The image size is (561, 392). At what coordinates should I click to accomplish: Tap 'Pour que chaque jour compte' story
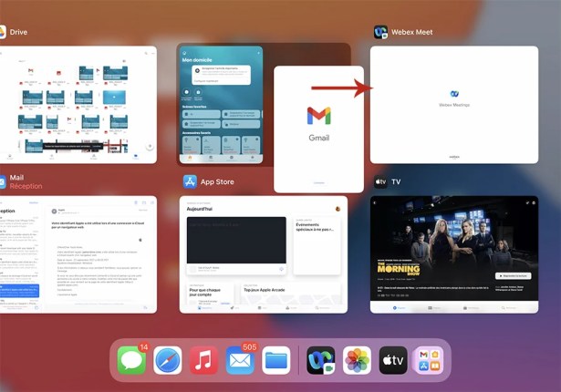[x=210, y=294]
